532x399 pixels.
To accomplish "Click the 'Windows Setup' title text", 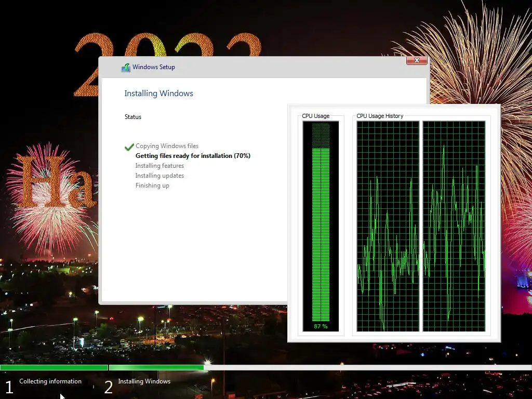I will 154,67.
